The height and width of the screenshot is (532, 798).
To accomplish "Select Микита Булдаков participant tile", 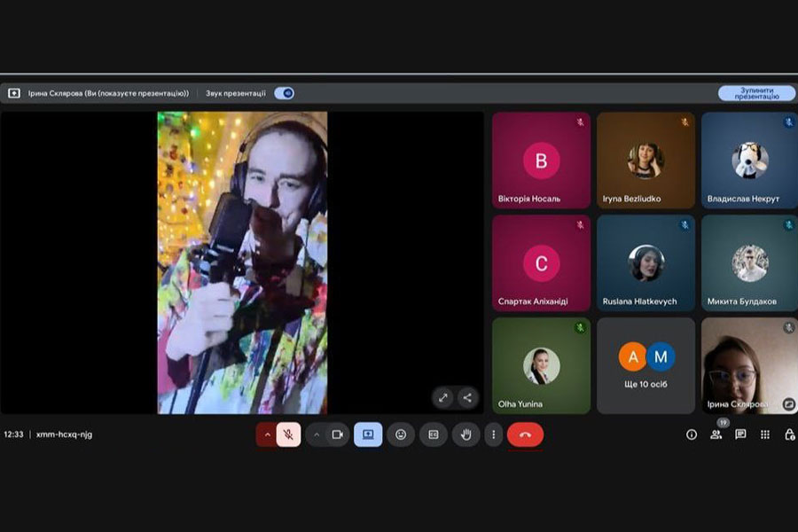I will tap(749, 263).
